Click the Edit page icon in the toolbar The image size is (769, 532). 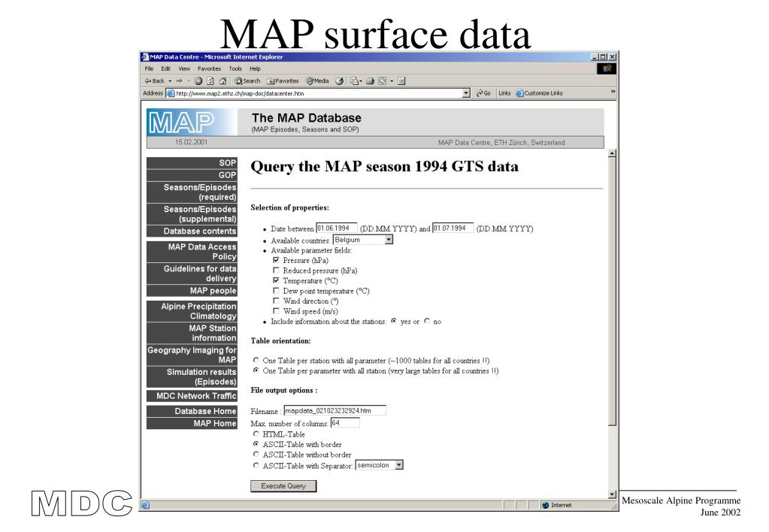click(383, 81)
